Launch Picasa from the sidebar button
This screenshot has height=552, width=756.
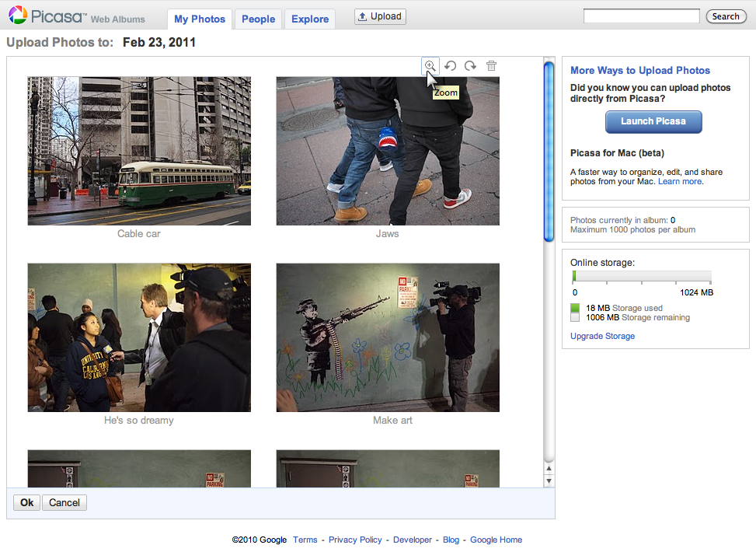[653, 121]
